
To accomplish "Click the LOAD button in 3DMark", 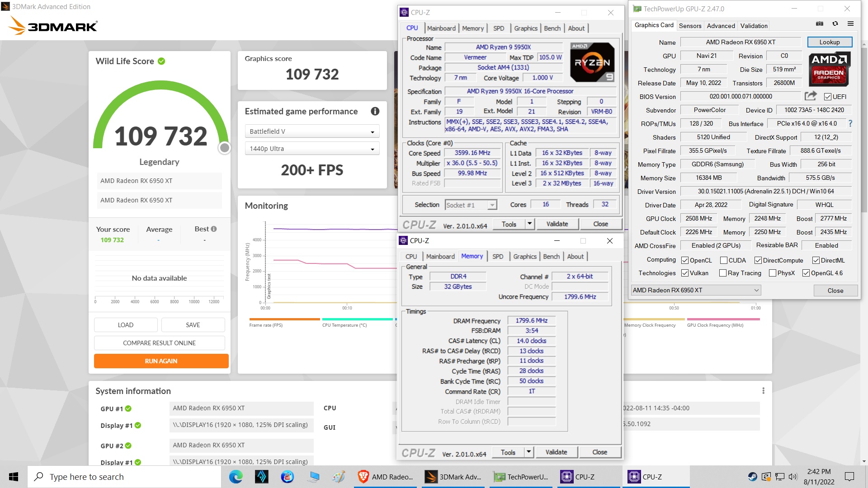I will point(125,325).
